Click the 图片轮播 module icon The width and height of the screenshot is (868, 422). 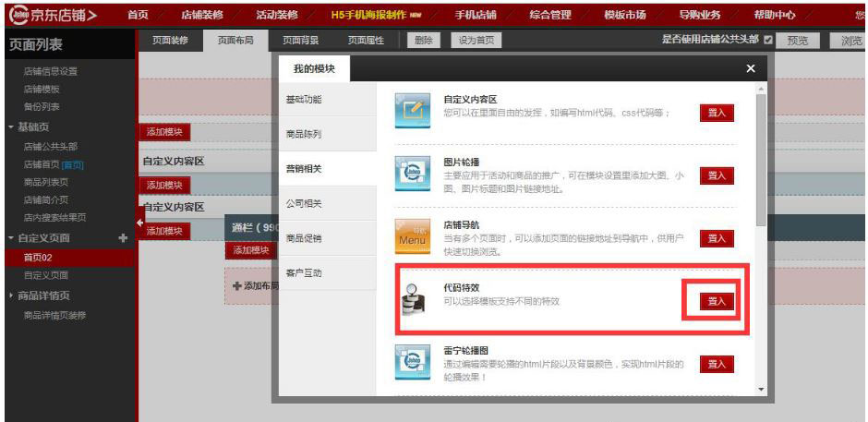pos(412,174)
